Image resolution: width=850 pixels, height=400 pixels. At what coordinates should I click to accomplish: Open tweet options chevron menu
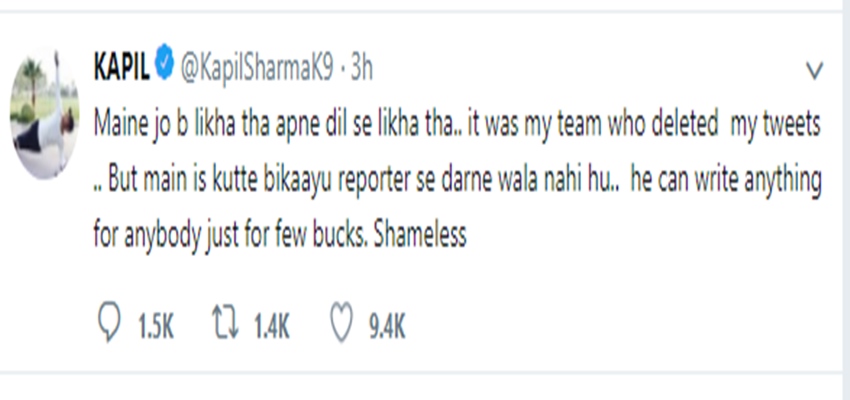813,70
